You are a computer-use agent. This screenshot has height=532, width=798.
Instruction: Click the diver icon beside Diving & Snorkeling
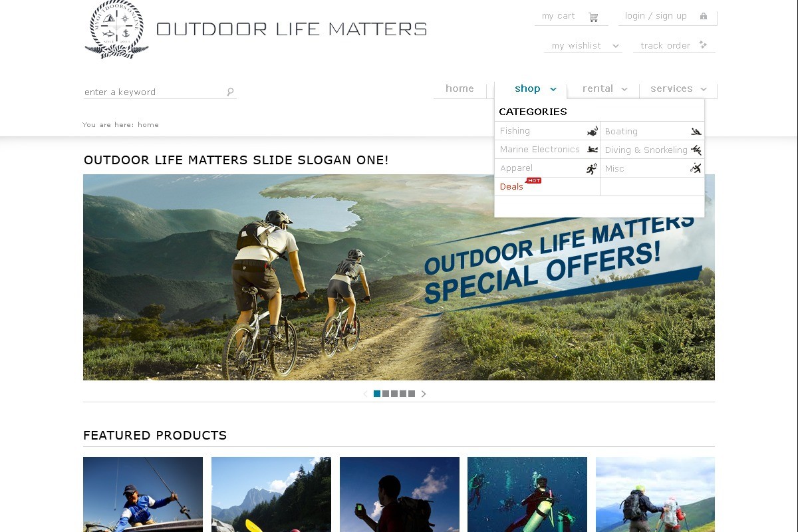(x=696, y=150)
